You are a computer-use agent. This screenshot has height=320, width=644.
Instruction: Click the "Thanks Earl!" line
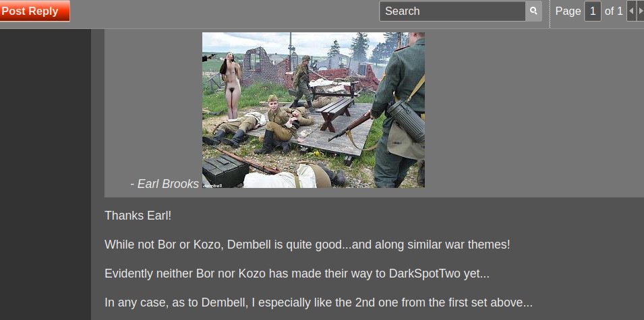[138, 216]
